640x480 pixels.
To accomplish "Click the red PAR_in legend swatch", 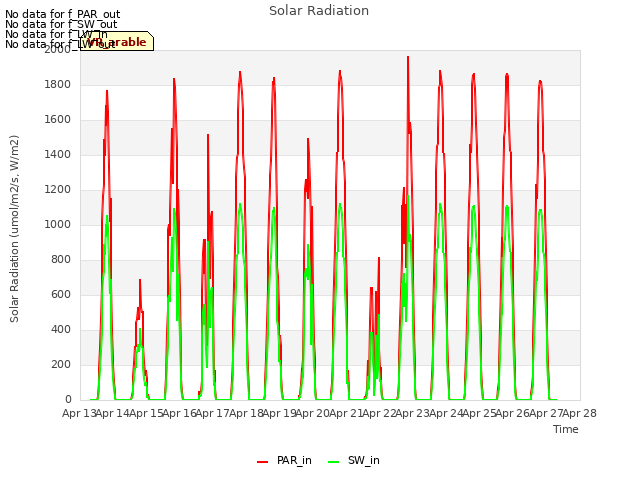I will [x=262, y=462].
